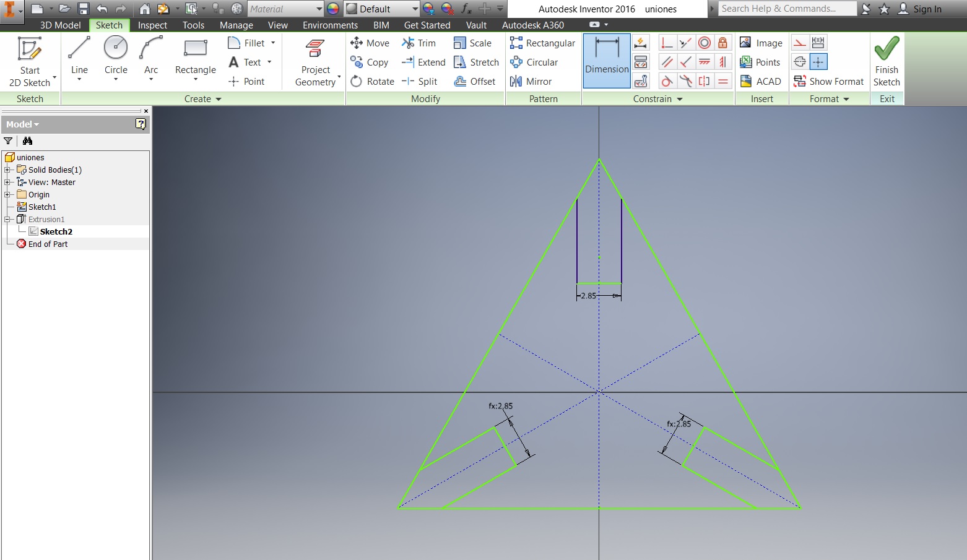Toggle Driven Dimension format
The width and height of the screenshot is (967, 560).
point(818,43)
